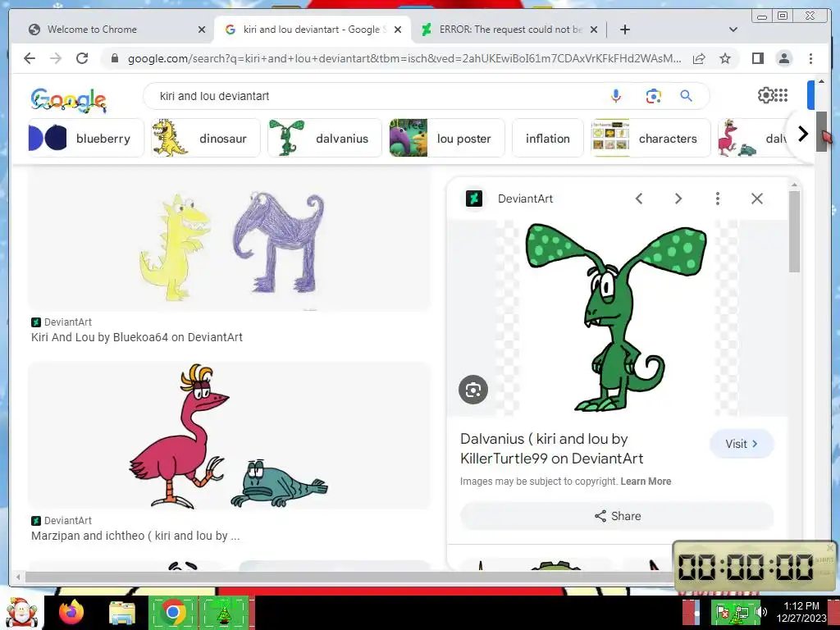Screen dimensions: 840x630
Task: Bookmark this page with the star icon
Action: (725, 58)
